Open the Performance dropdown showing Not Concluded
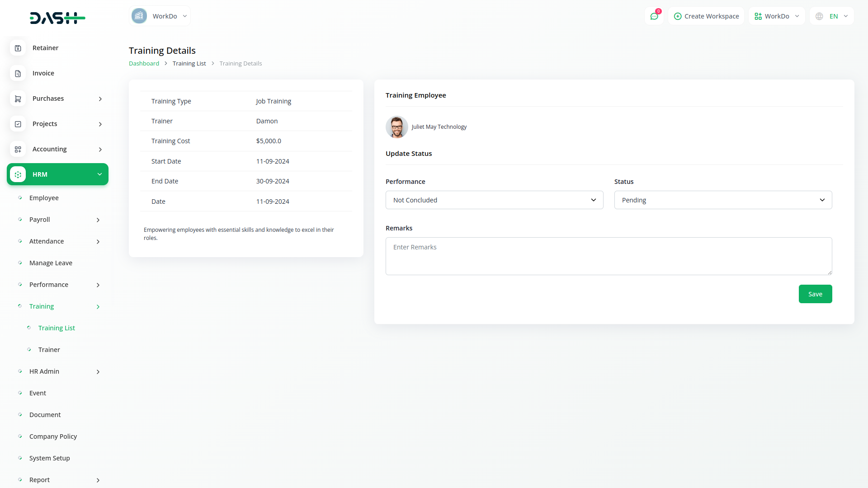Viewport: 868px width, 488px height. pyautogui.click(x=494, y=200)
